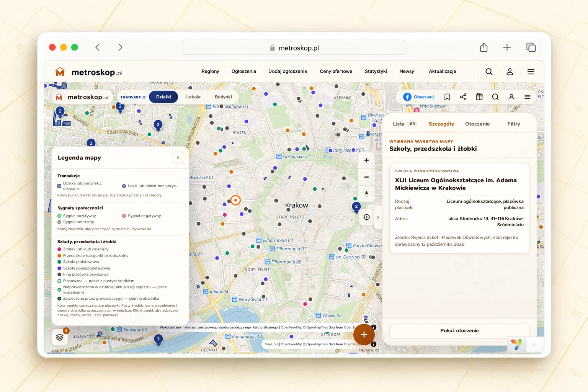The image size is (588, 392).
Task: Reset map orientation with the compass
Action: [x=366, y=193]
